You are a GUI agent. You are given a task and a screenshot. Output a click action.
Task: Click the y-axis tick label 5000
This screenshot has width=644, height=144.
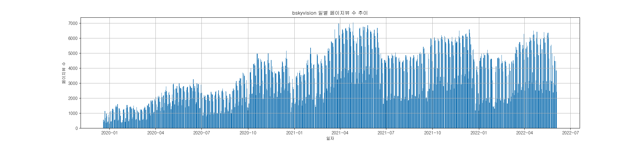(73, 53)
